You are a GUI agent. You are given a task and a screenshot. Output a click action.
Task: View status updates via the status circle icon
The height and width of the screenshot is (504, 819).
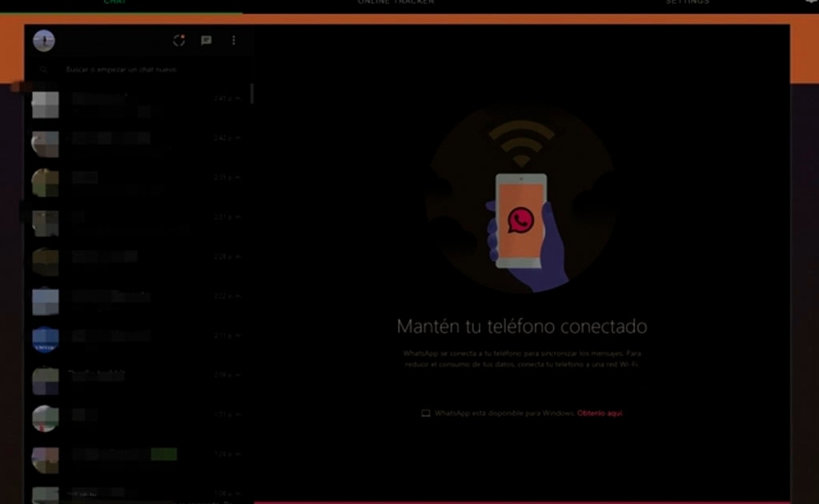click(x=178, y=40)
